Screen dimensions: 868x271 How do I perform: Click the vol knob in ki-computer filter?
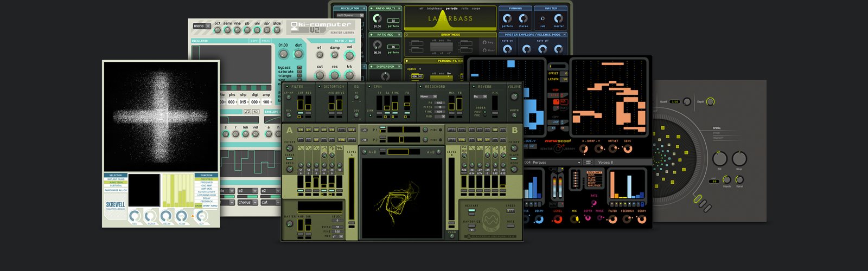(x=349, y=56)
